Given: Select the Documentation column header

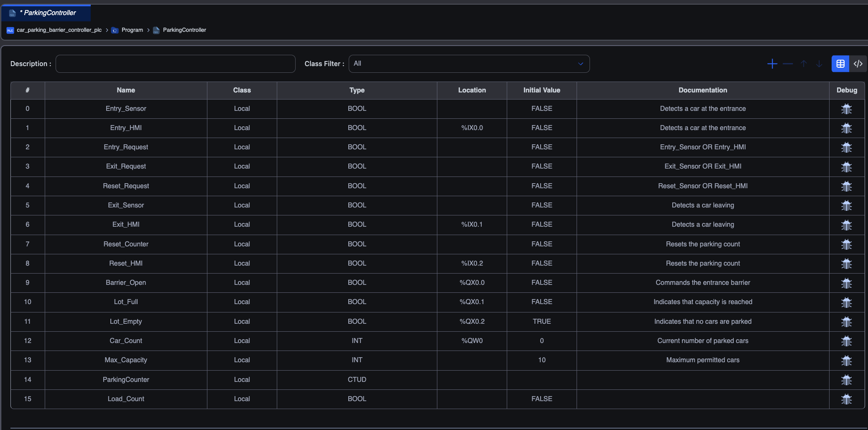Looking at the screenshot, I should (x=703, y=90).
